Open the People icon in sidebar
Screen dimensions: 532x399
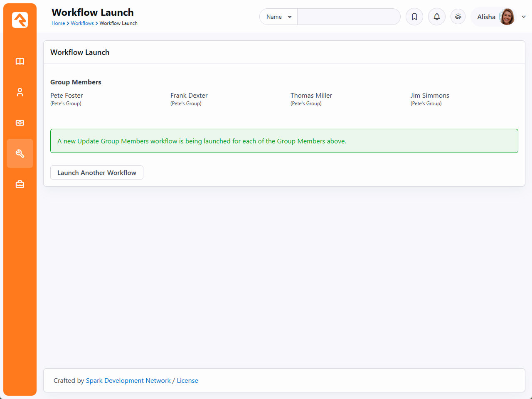[20, 92]
